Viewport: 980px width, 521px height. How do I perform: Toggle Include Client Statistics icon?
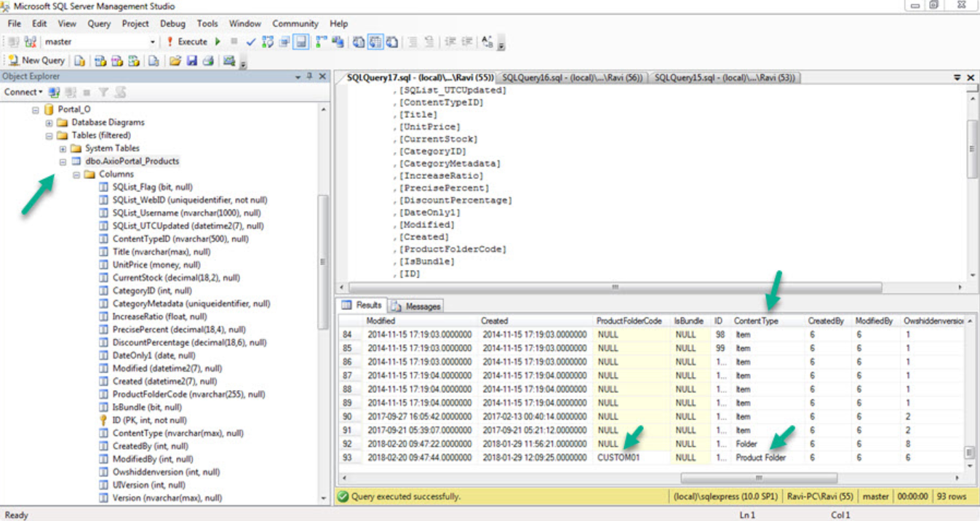(338, 42)
